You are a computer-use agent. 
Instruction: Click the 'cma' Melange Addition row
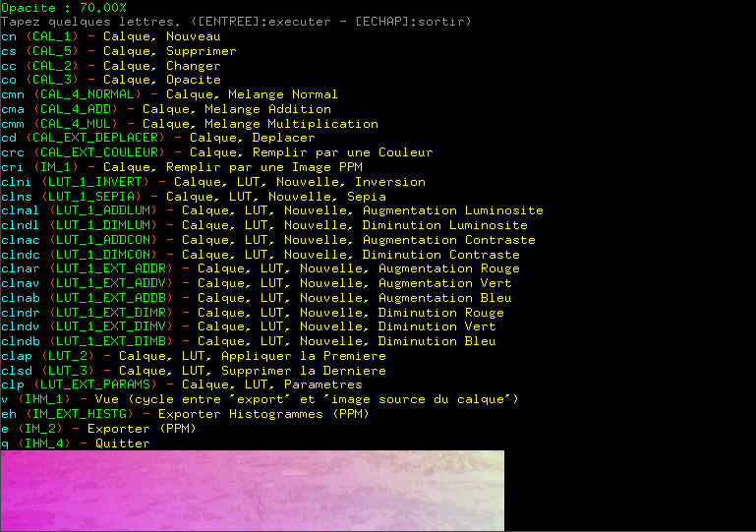(x=166, y=109)
